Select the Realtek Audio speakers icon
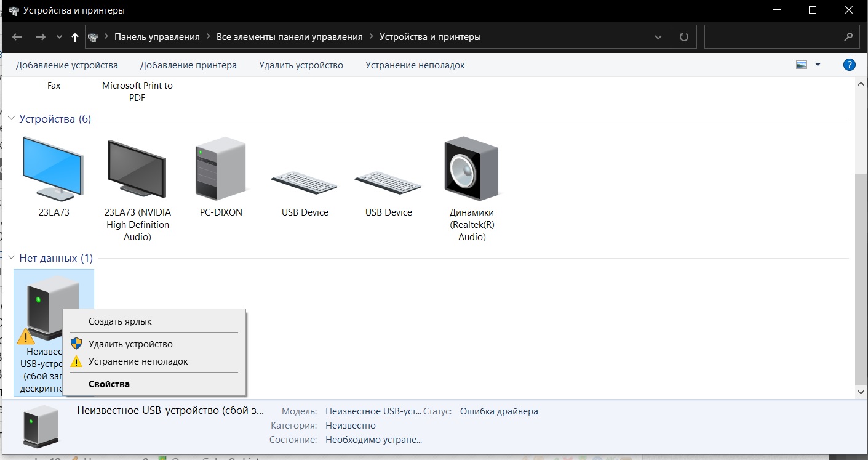This screenshot has width=868, height=460. coord(471,168)
